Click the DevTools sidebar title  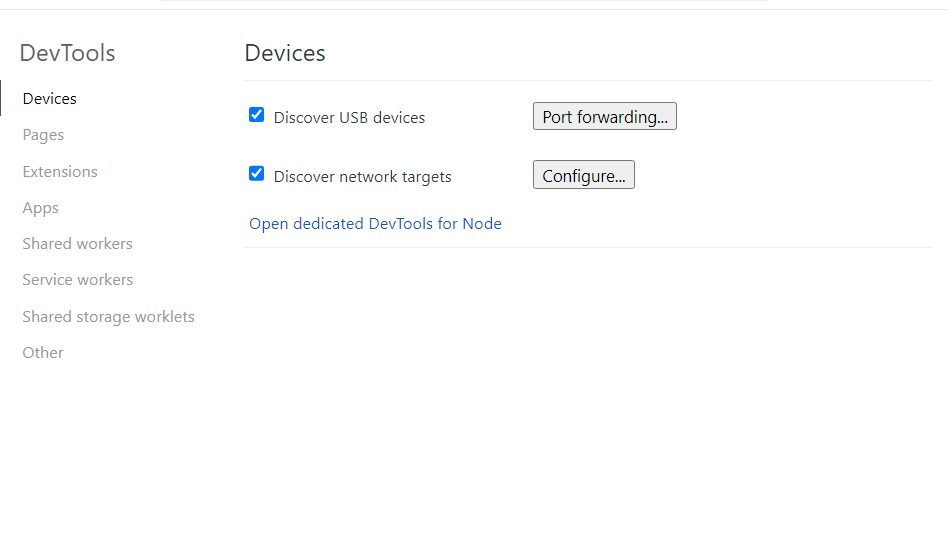tap(67, 53)
